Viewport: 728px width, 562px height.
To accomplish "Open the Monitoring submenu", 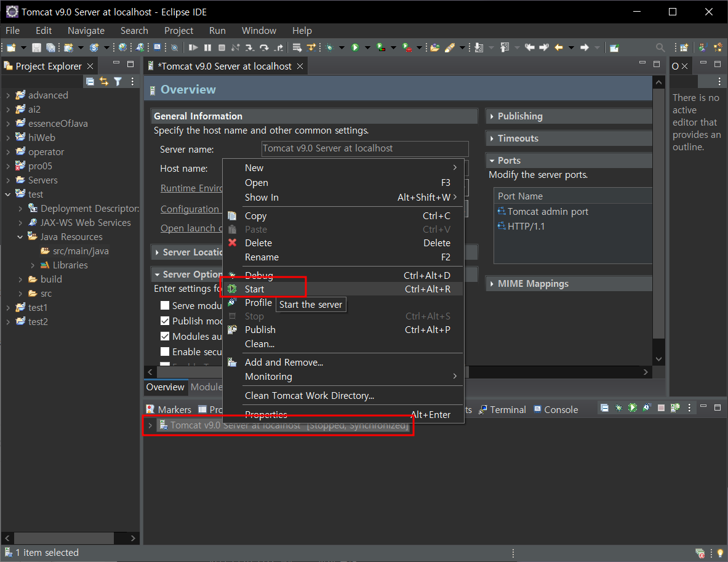I will 343,376.
